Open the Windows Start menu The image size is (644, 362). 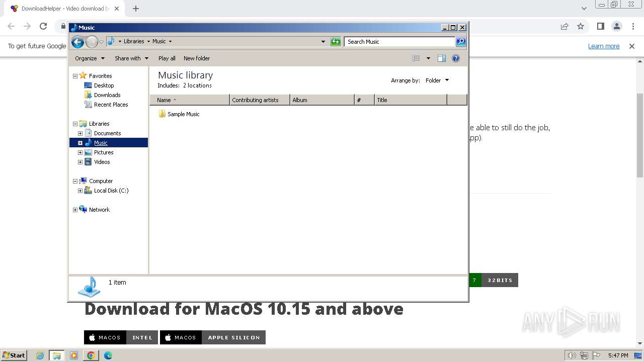pyautogui.click(x=14, y=355)
